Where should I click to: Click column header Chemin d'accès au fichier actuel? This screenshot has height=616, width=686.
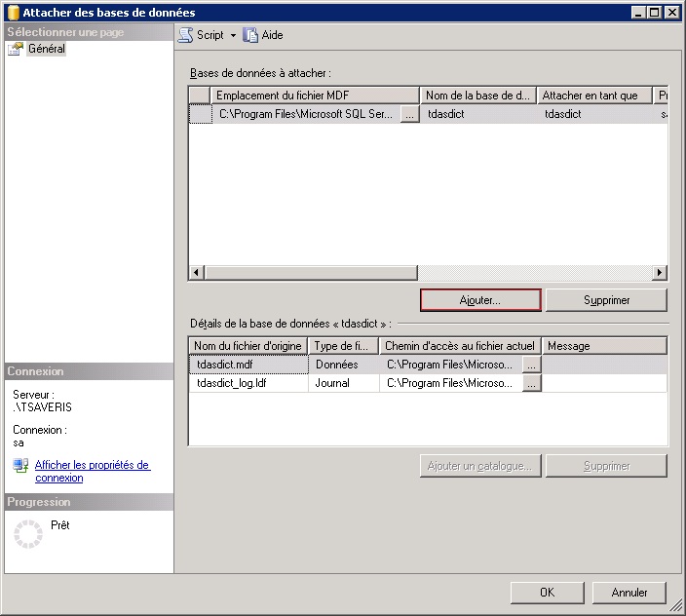pyautogui.click(x=460, y=346)
